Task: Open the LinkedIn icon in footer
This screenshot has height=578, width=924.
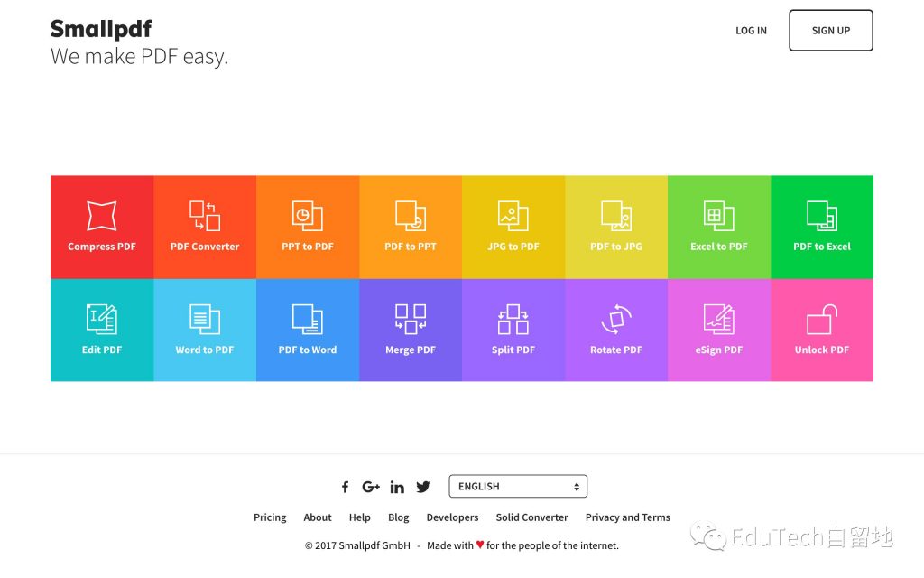Action: [x=397, y=487]
